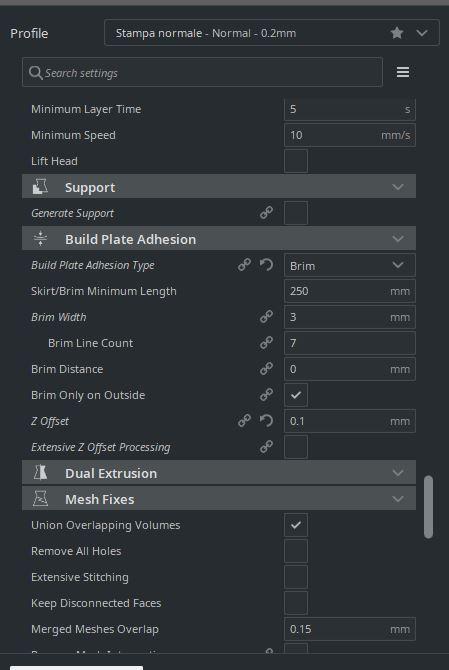Open the settings visibility hamburger menu
The image size is (449, 670).
click(x=403, y=72)
